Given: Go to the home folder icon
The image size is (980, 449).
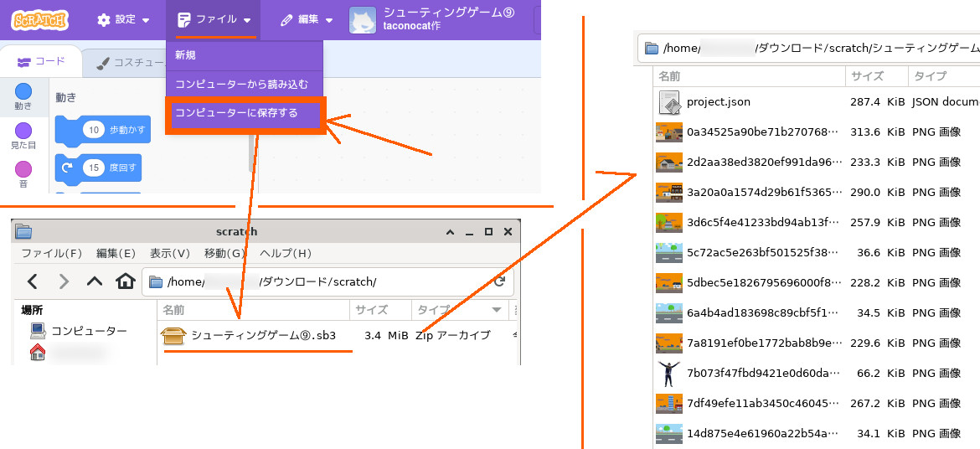Looking at the screenshot, I should 126,281.
